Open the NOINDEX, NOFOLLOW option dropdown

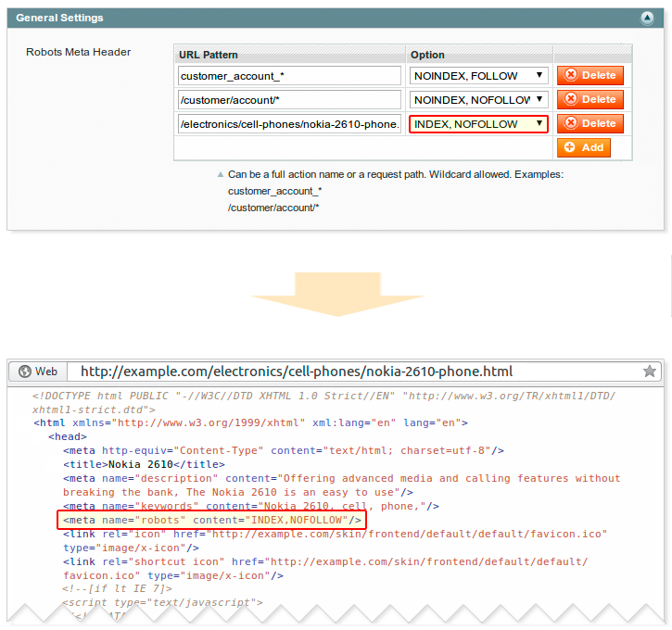tap(478, 99)
